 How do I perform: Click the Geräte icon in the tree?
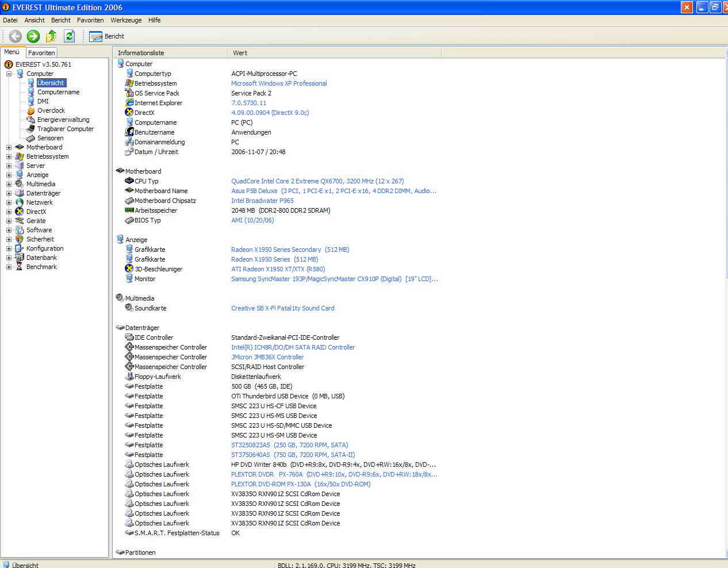pyautogui.click(x=20, y=221)
